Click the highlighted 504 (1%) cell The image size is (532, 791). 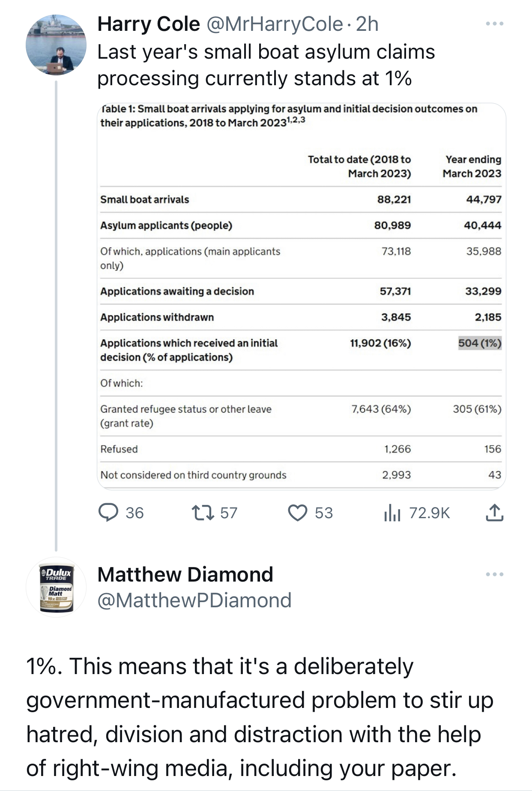coord(479,343)
